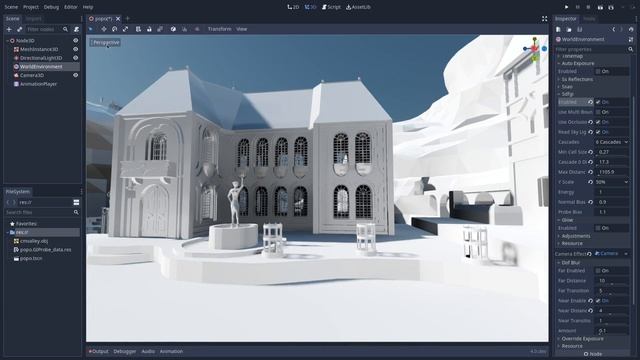The height and width of the screenshot is (360, 640).
Task: Activate the Scale mode tool
Action: tap(125, 29)
